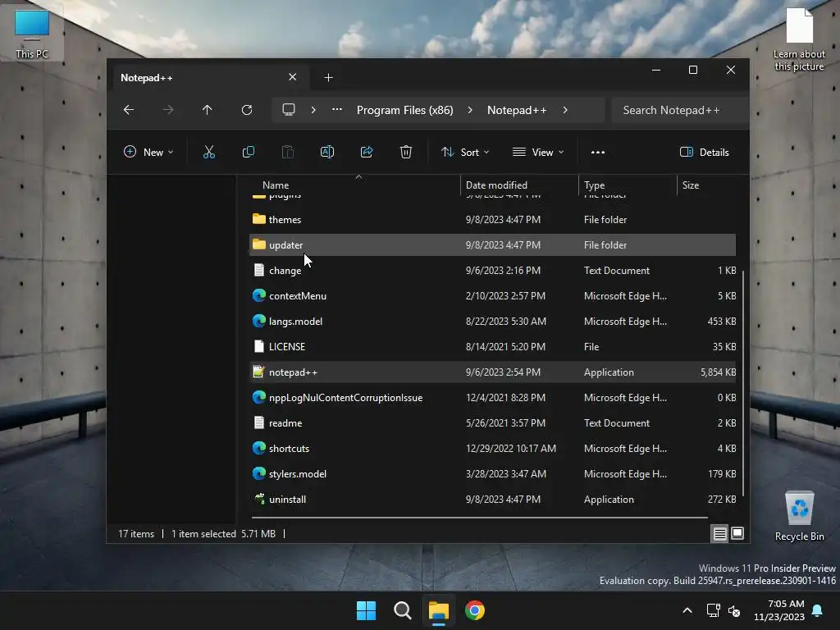The height and width of the screenshot is (630, 840).
Task: Click the muted volume icon in tray
Action: 734,610
